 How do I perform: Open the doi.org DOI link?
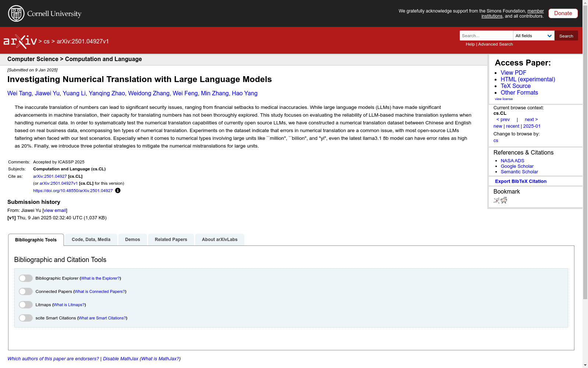pos(73,191)
